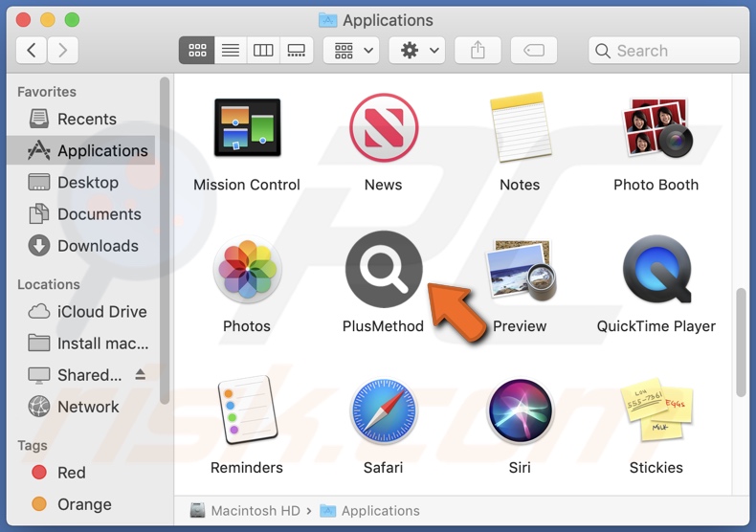Open the Preview app icon
The image size is (756, 532).
coord(521,269)
